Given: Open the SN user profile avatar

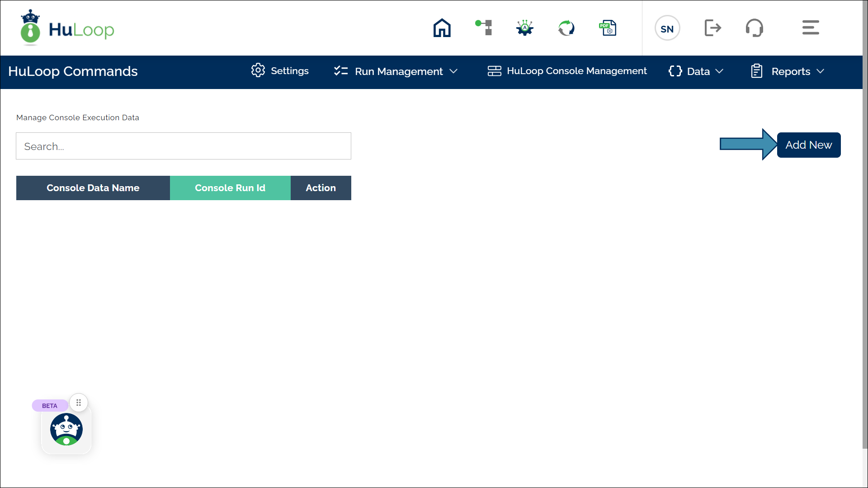Looking at the screenshot, I should [667, 28].
